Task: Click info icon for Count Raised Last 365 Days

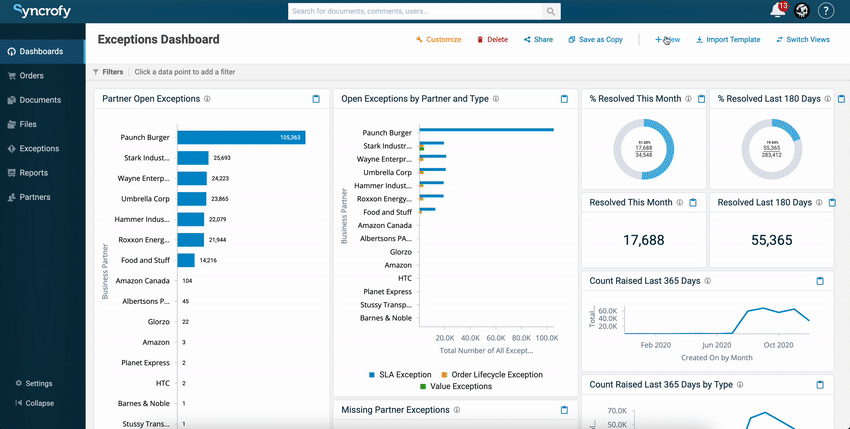Action: (707, 281)
